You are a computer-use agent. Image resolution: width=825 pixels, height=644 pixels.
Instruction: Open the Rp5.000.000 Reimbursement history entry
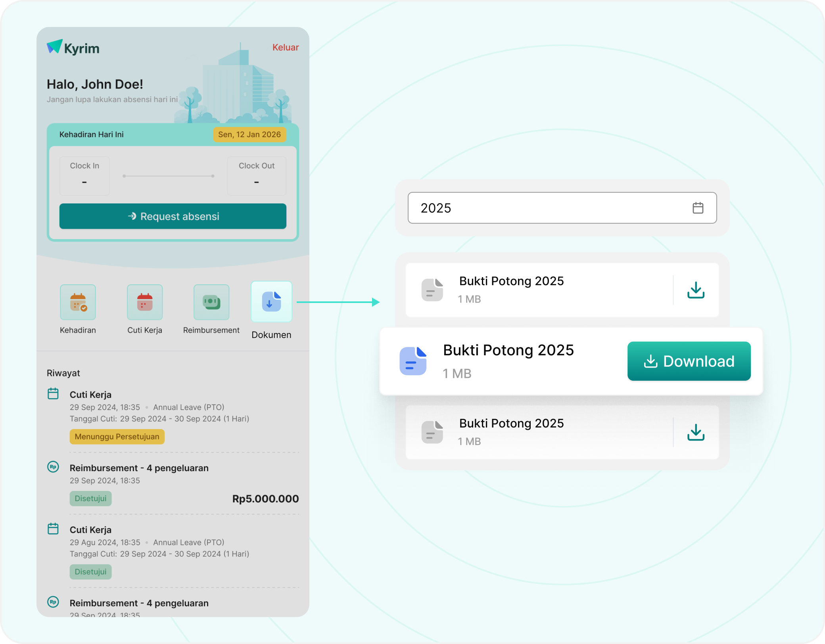[x=139, y=468]
